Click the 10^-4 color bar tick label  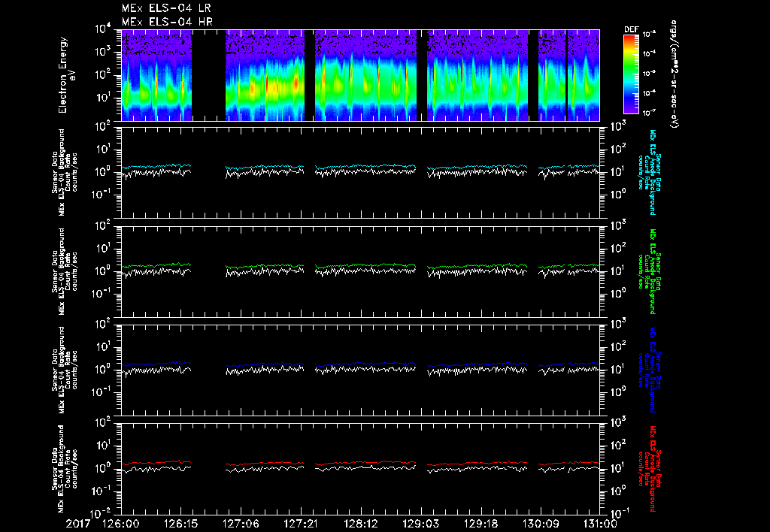click(x=649, y=53)
